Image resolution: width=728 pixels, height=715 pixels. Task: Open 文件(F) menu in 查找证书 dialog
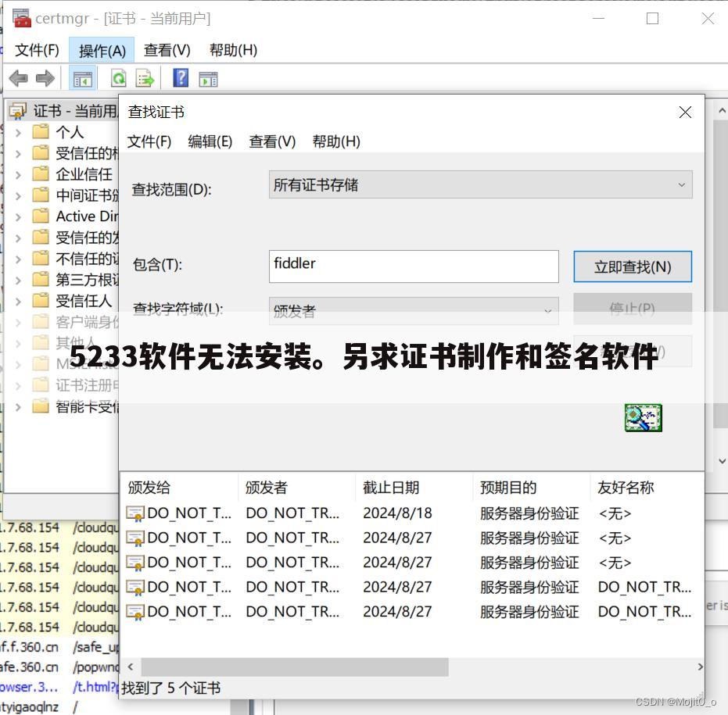pyautogui.click(x=149, y=141)
